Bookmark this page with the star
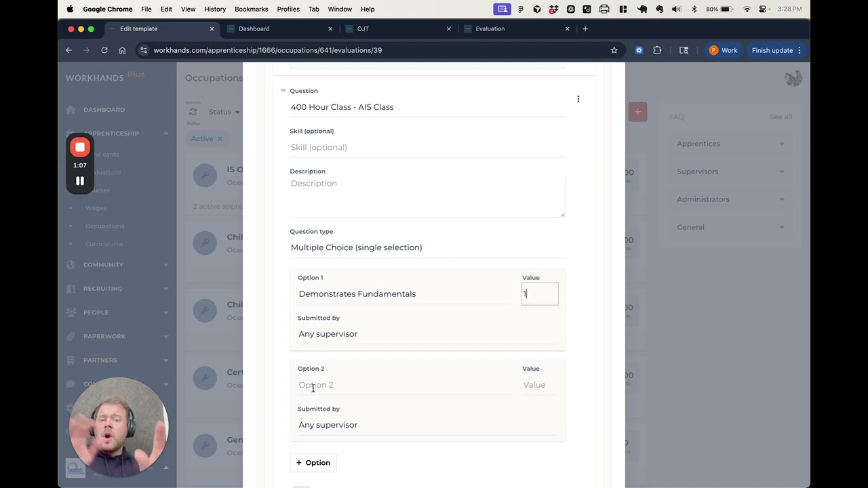868x488 pixels. (614, 50)
